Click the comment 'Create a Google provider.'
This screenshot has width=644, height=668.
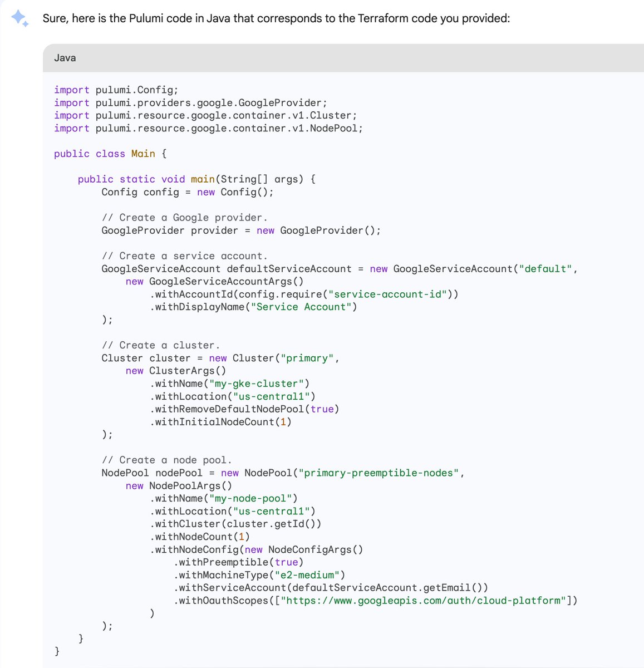click(x=185, y=218)
